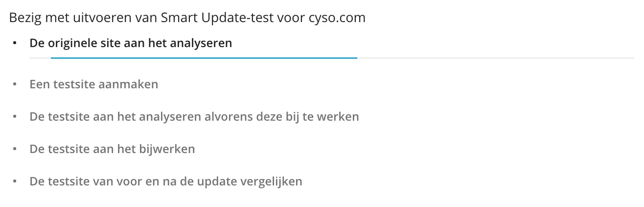644x207 pixels.
Task: Click 'cyso.com' in the heading
Action: (337, 18)
